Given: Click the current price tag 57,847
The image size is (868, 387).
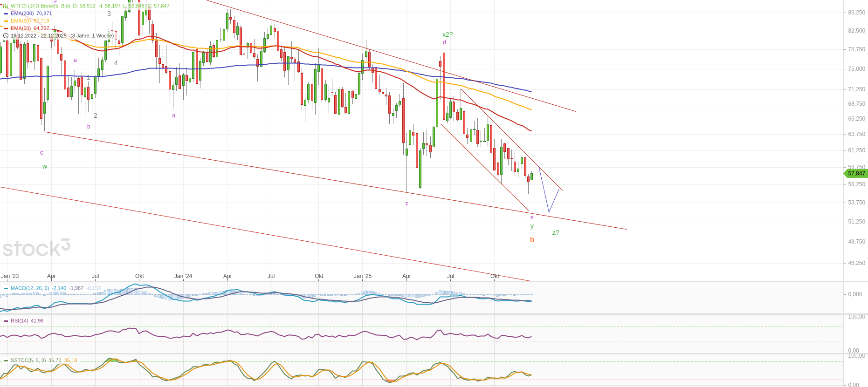Looking at the screenshot, I should click(x=856, y=173).
